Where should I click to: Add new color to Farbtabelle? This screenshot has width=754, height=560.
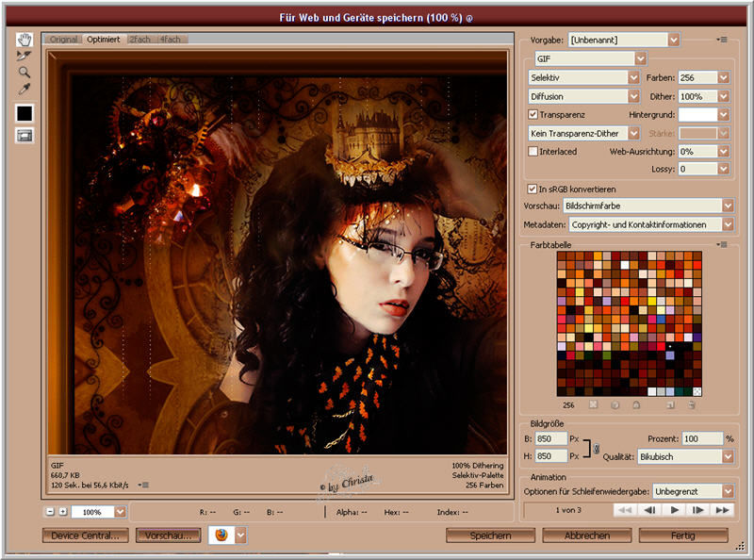(670, 404)
